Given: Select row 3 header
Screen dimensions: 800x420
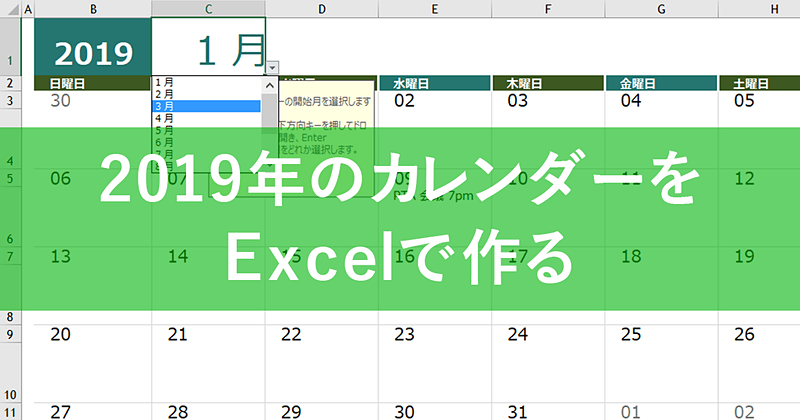Looking at the screenshot, I should (10, 100).
